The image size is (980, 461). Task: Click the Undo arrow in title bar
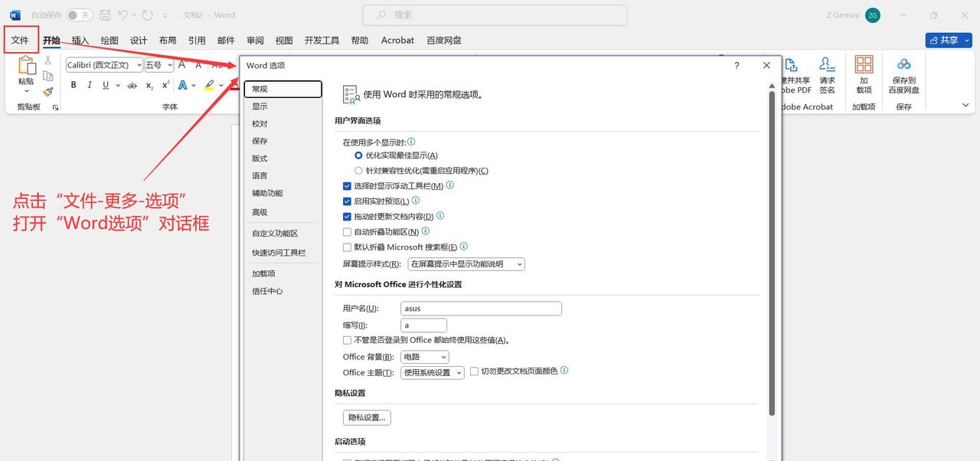point(122,15)
